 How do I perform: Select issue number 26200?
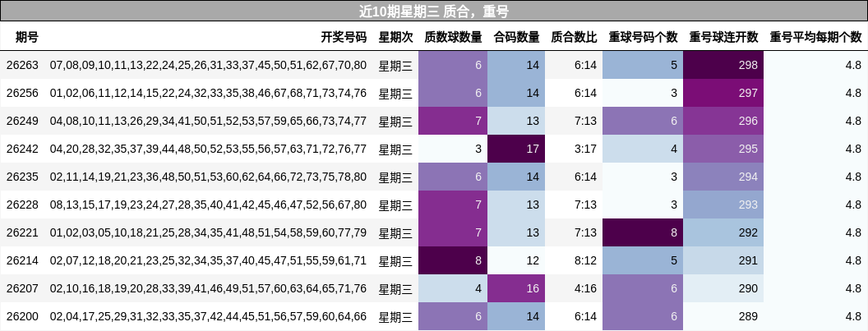pyautogui.click(x=23, y=316)
